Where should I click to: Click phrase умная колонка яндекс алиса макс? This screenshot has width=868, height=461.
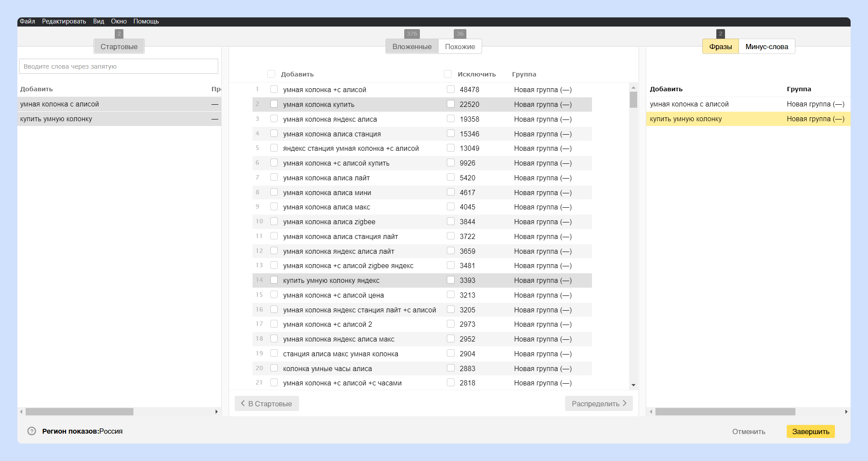pos(339,339)
